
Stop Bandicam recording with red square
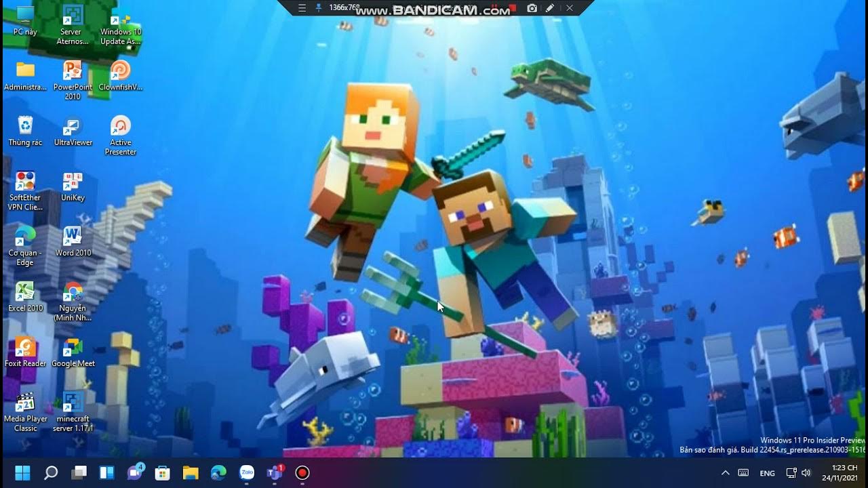tap(513, 8)
